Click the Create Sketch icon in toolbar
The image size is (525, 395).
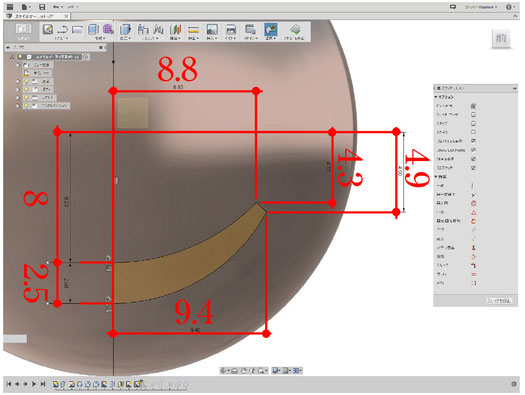tap(48, 29)
